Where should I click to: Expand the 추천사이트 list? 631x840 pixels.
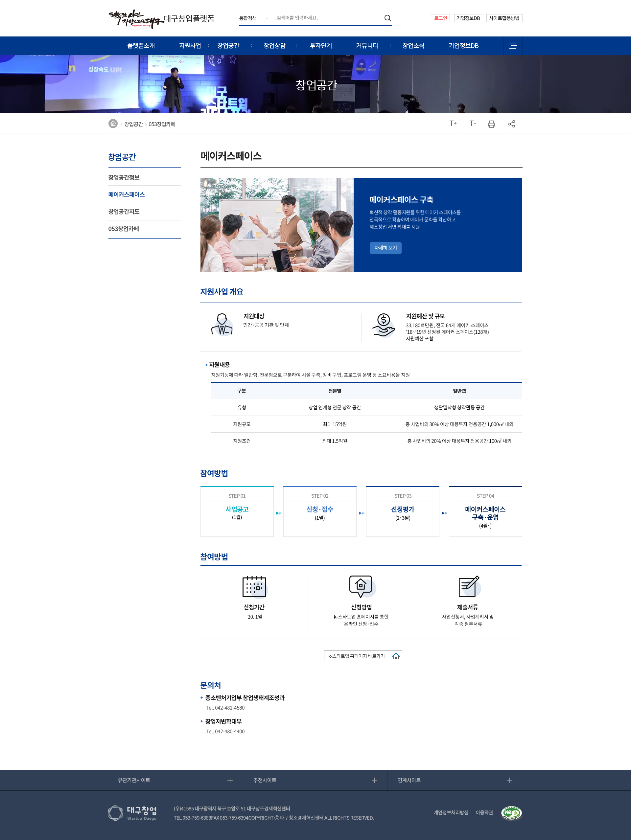374,781
